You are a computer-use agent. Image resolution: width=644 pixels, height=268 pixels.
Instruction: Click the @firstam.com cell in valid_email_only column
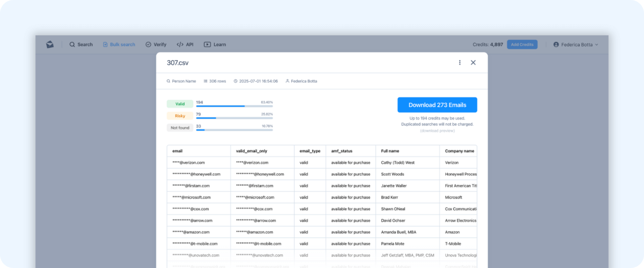tap(262, 186)
